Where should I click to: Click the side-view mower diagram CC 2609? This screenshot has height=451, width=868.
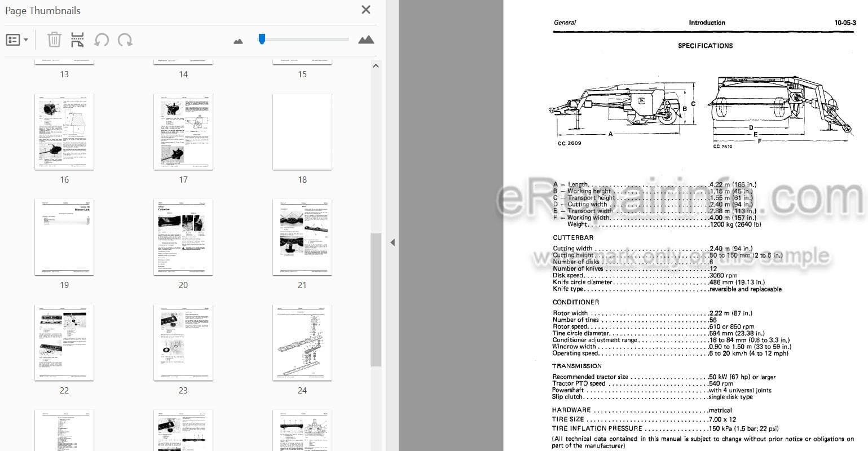[x=623, y=110]
